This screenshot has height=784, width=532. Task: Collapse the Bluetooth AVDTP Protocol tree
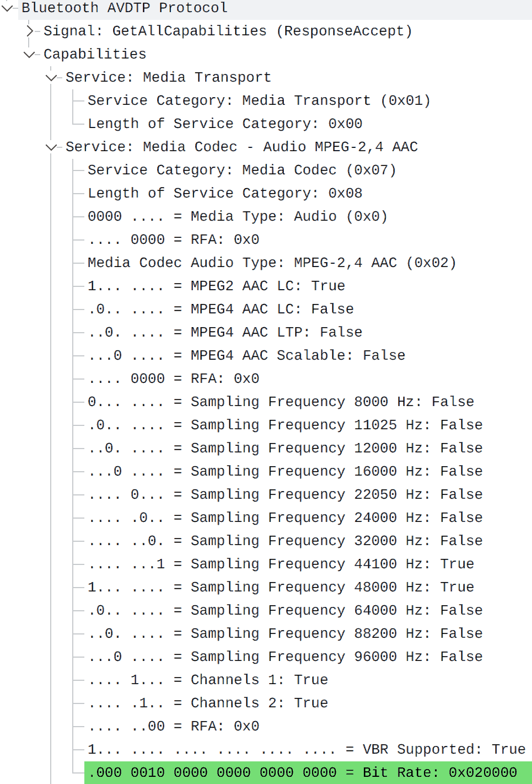(x=6, y=8)
